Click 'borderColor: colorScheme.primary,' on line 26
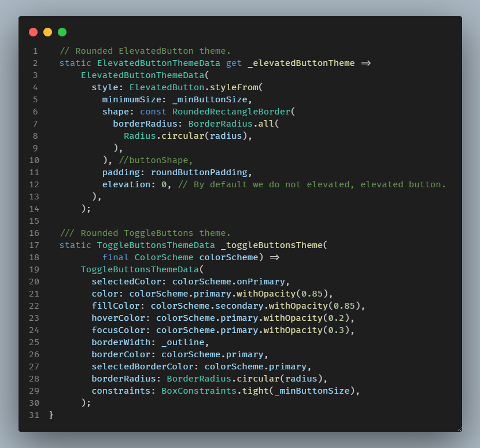480x448 pixels. [180, 354]
